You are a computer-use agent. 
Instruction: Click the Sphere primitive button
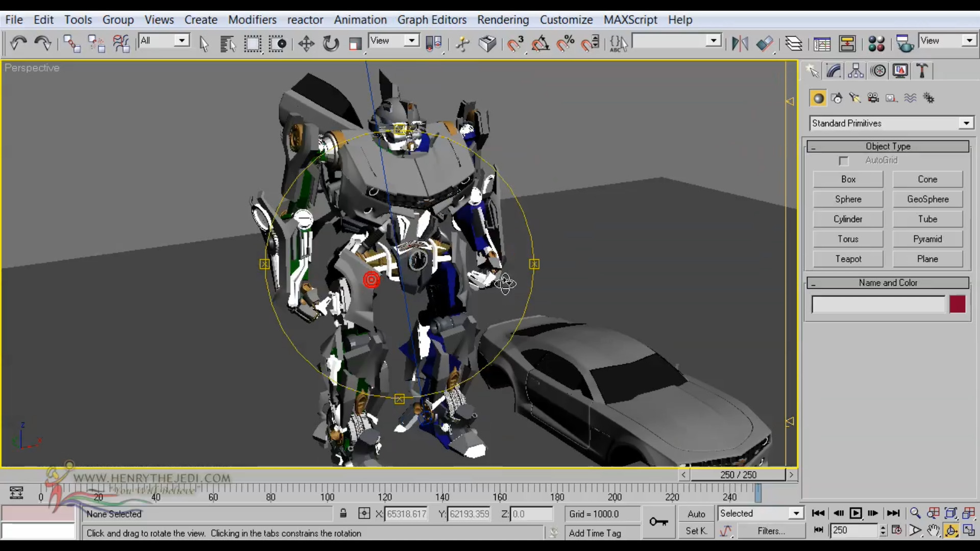848,199
